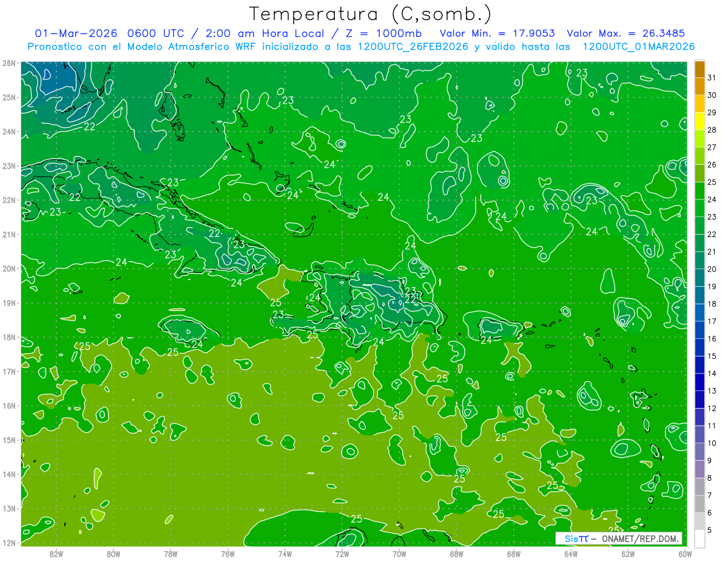This screenshot has width=728, height=562.
Task: Click the "80W" longitude axis label
Action: click(113, 554)
